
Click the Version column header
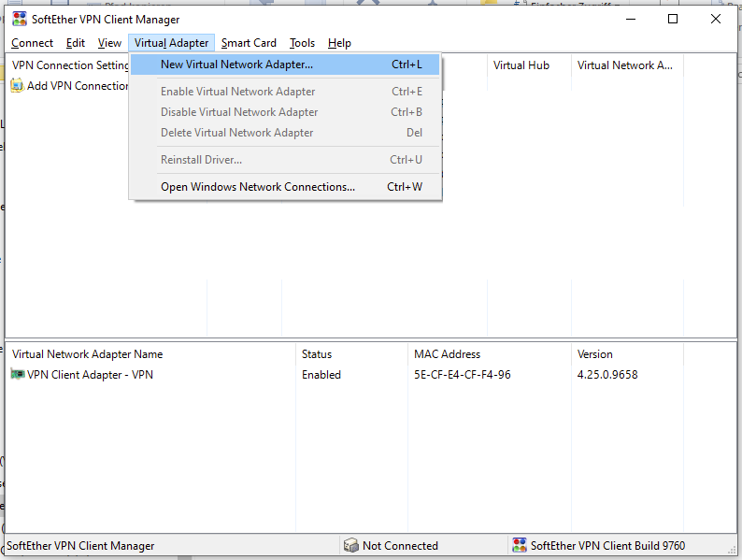pos(595,354)
